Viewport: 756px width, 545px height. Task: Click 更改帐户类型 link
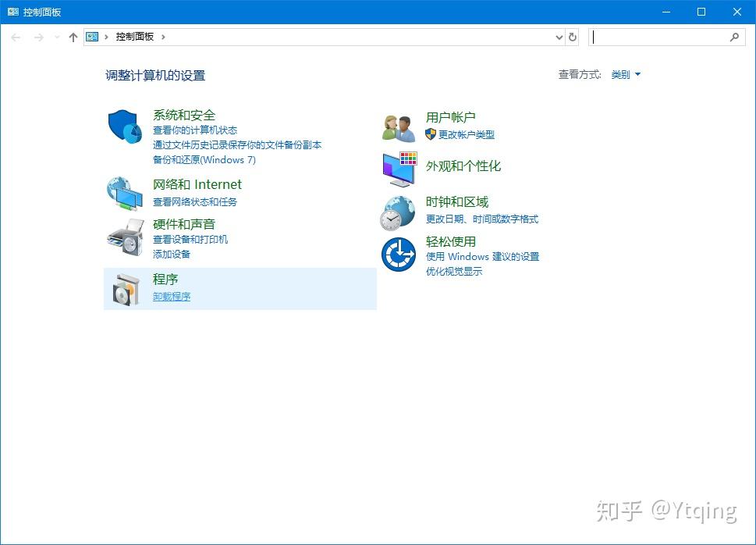pyautogui.click(x=467, y=134)
